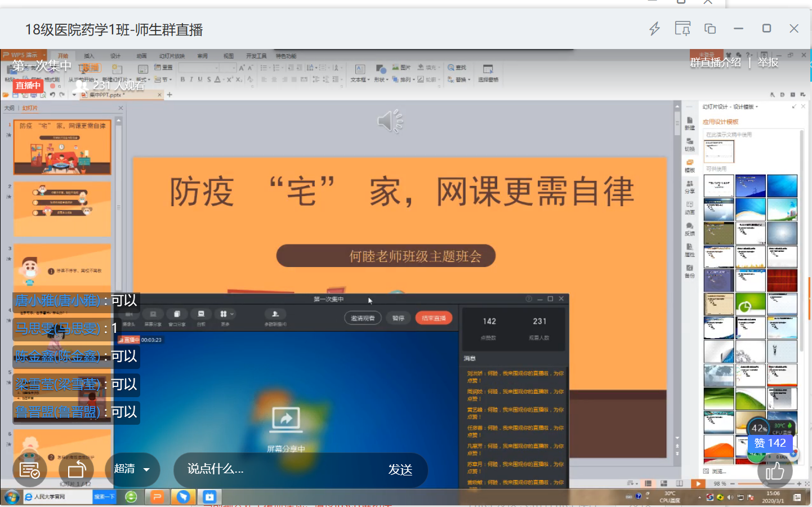Screen dimensions: 812x507
Task: Click the pin window icon in title bar
Action: coord(682,29)
